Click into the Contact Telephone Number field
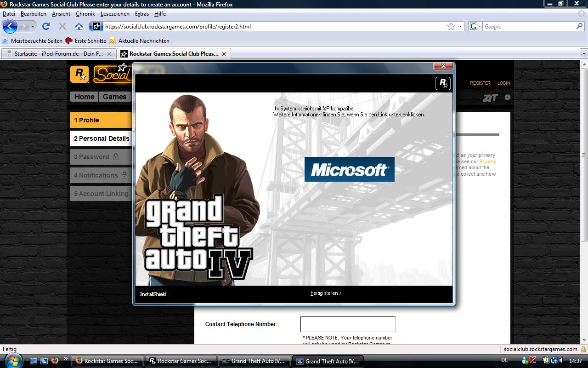 click(x=348, y=324)
